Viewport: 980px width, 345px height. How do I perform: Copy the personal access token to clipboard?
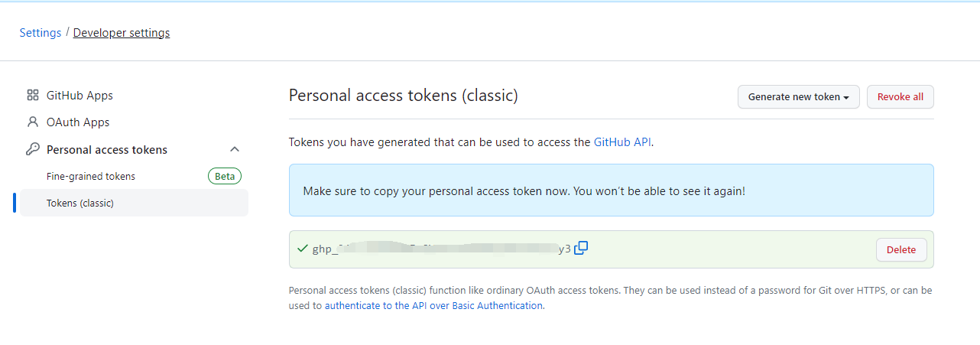(x=581, y=248)
